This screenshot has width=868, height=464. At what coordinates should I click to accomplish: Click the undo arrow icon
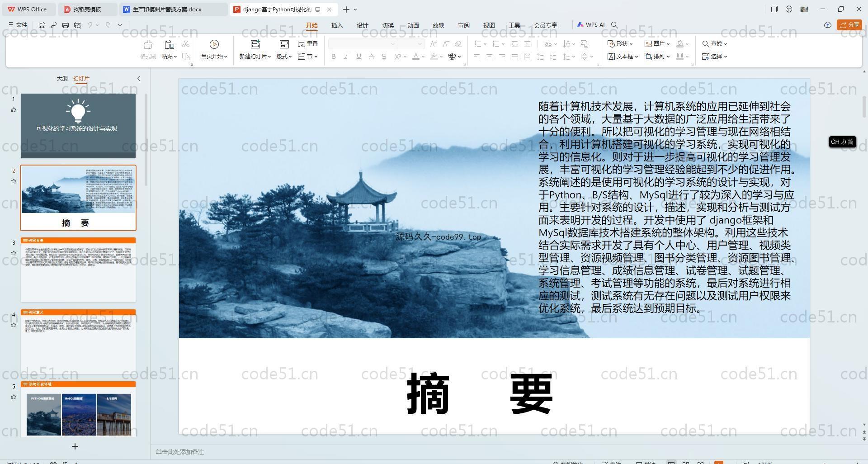(x=90, y=25)
